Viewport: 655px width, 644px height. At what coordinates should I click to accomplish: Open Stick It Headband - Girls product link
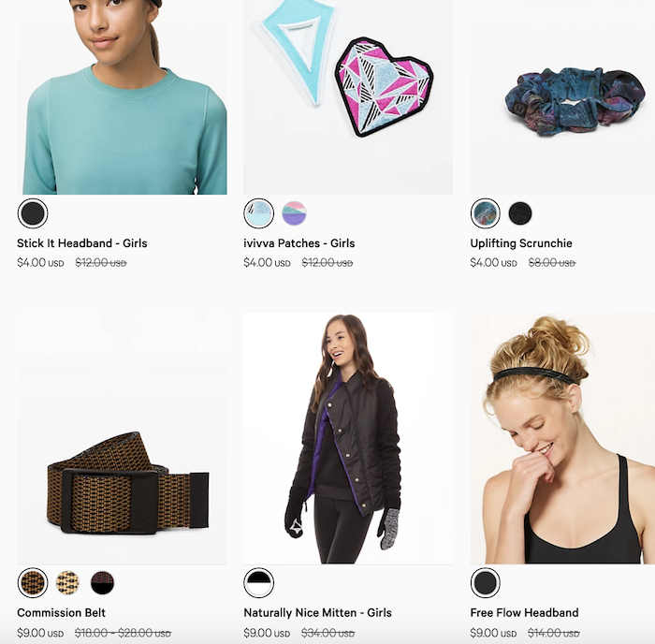pos(82,243)
